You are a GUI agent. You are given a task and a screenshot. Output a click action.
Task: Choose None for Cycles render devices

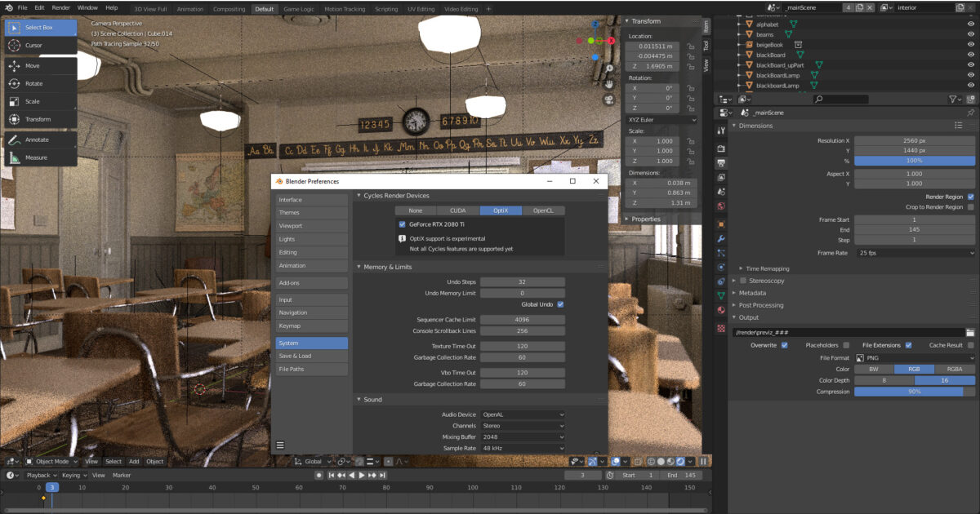(x=416, y=210)
